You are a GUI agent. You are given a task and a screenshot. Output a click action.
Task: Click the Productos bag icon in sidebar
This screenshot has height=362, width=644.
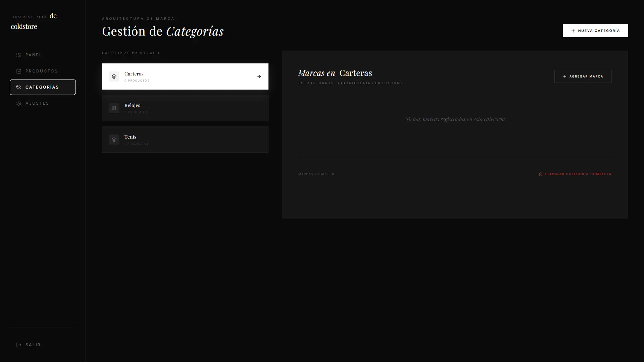[19, 71]
